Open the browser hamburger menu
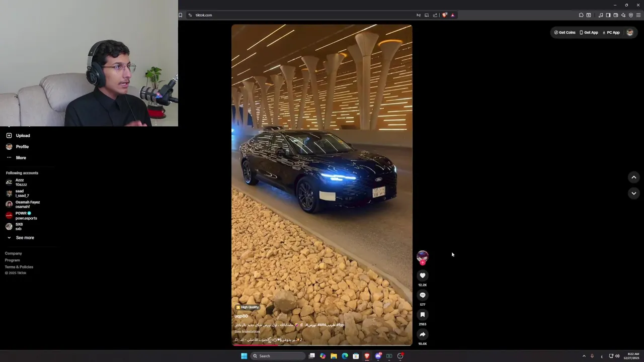The width and height of the screenshot is (644, 362). point(638,15)
